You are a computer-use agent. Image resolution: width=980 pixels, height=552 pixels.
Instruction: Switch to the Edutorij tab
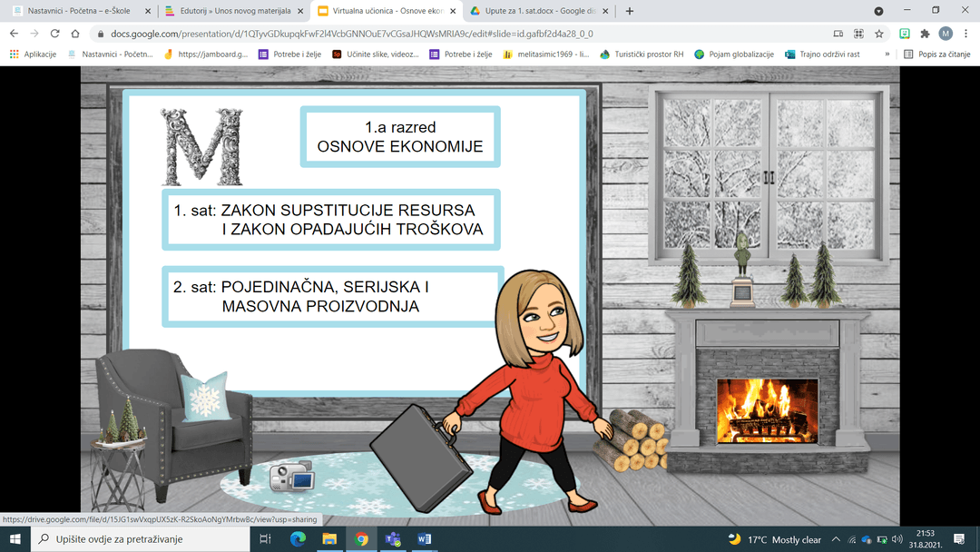pyautogui.click(x=232, y=11)
